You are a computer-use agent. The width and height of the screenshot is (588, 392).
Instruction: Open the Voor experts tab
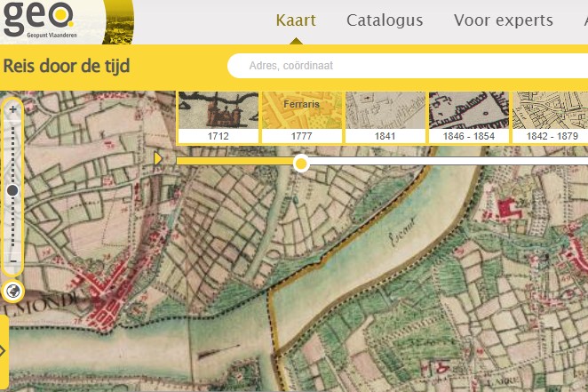click(x=504, y=20)
